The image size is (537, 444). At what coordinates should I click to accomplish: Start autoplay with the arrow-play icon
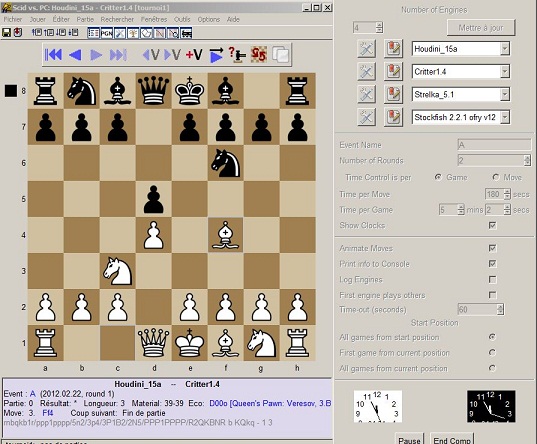coord(216,55)
